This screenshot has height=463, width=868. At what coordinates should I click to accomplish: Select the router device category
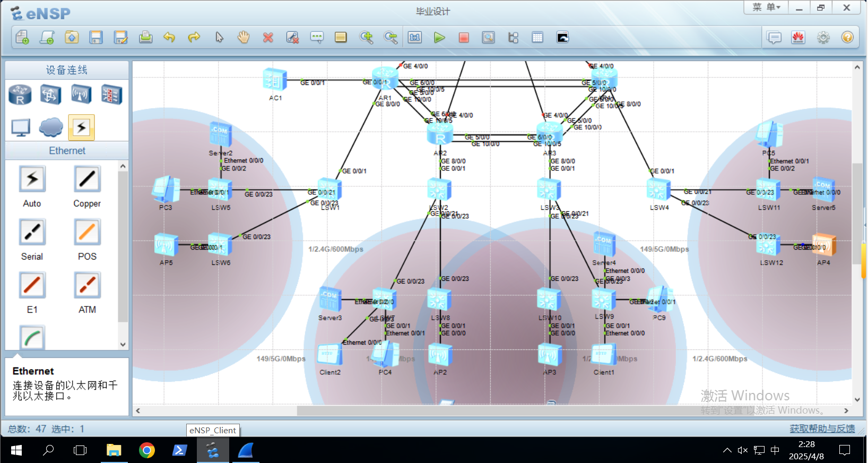tap(20, 95)
